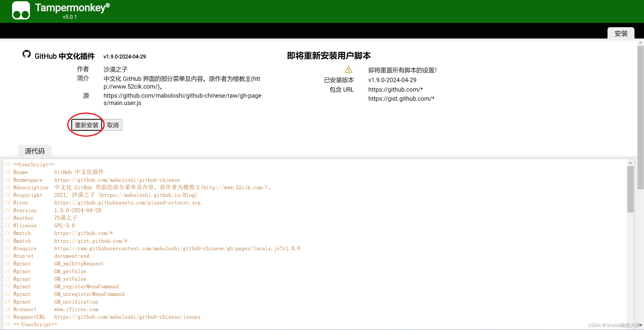The height and width of the screenshot is (330, 644).
Task: Click the GitHub octocat script icon
Action: coord(27,54)
